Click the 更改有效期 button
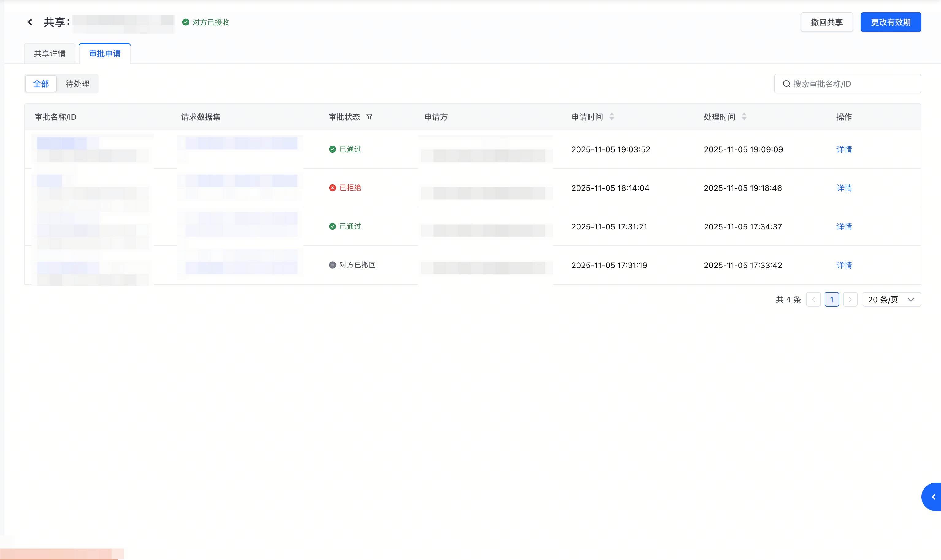This screenshot has width=941, height=560. [890, 22]
